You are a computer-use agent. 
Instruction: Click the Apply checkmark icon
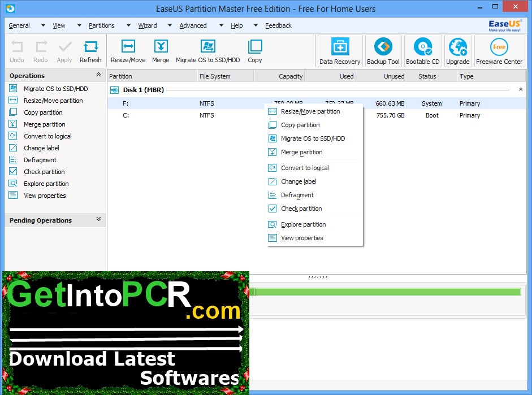click(64, 47)
